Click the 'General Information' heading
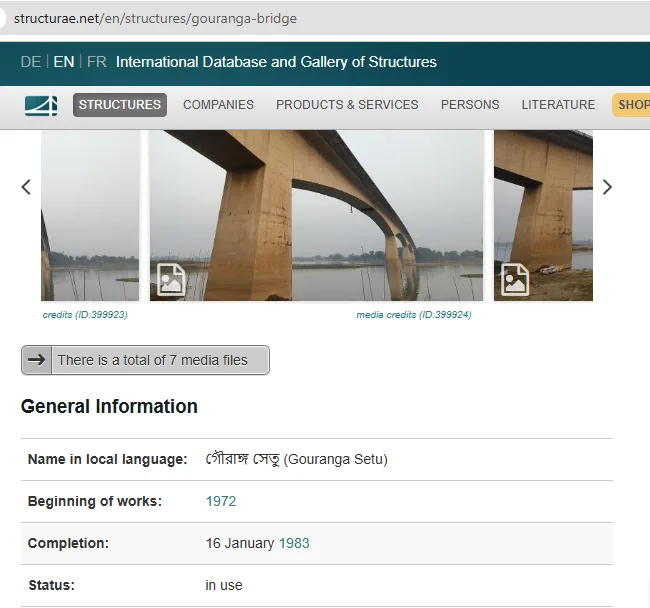 coord(109,406)
